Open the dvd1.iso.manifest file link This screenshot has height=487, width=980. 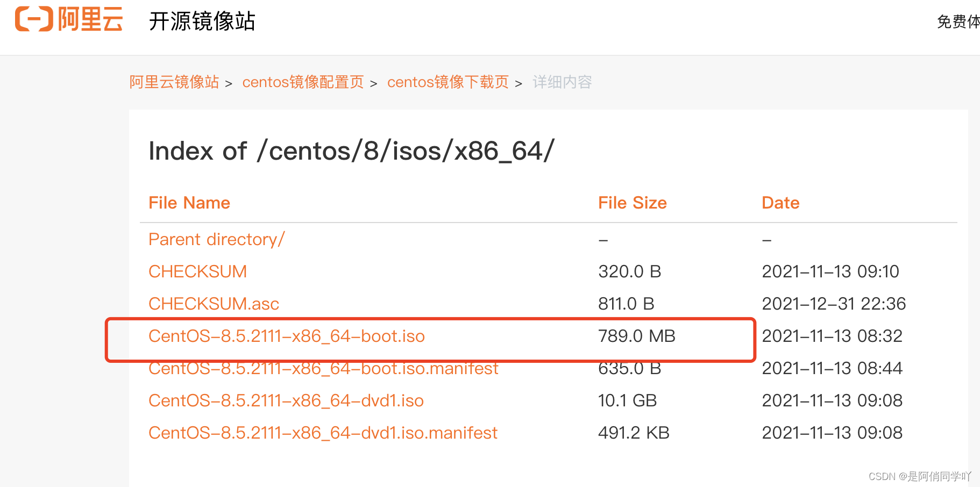click(x=323, y=433)
